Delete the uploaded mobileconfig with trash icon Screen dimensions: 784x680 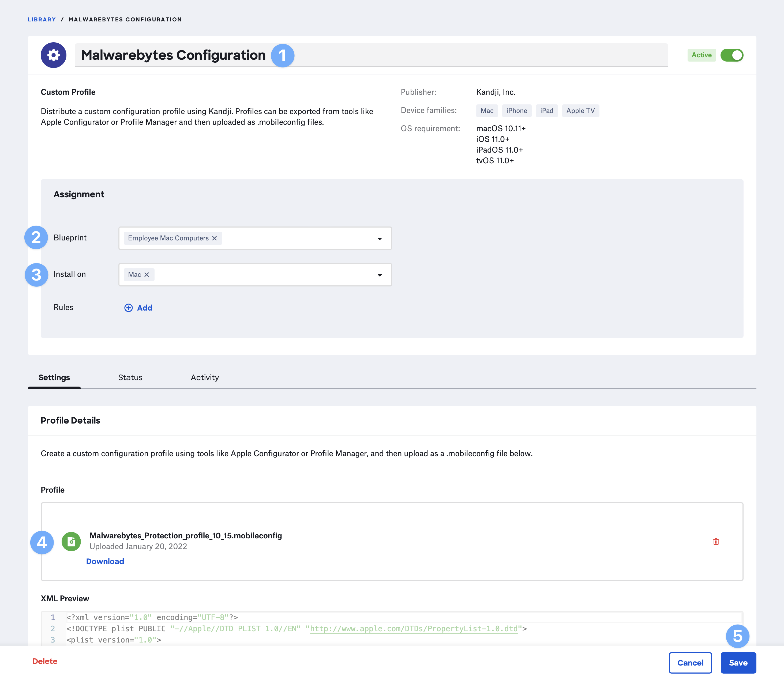coord(716,542)
